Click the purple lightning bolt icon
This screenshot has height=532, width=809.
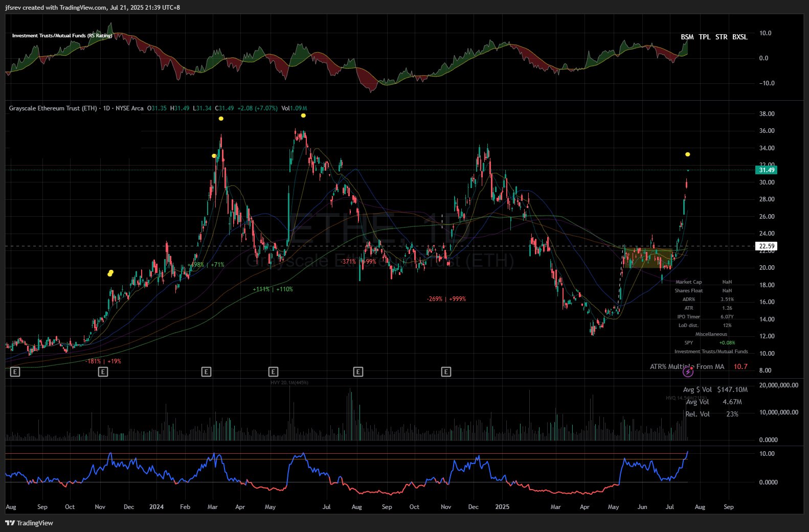688,372
